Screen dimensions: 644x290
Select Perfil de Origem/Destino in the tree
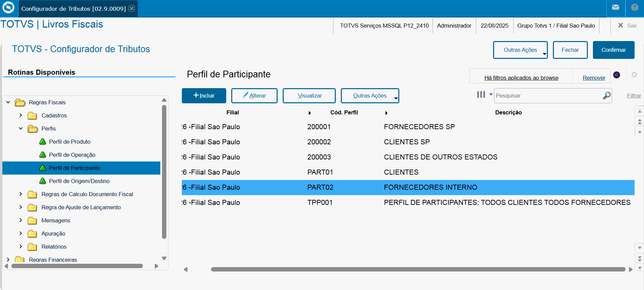pyautogui.click(x=79, y=181)
